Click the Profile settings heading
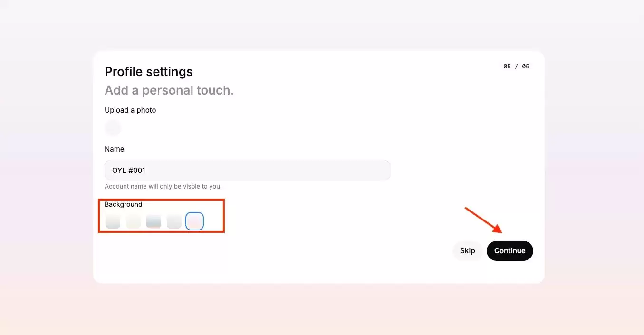Image resolution: width=644 pixels, height=335 pixels. 148,72
